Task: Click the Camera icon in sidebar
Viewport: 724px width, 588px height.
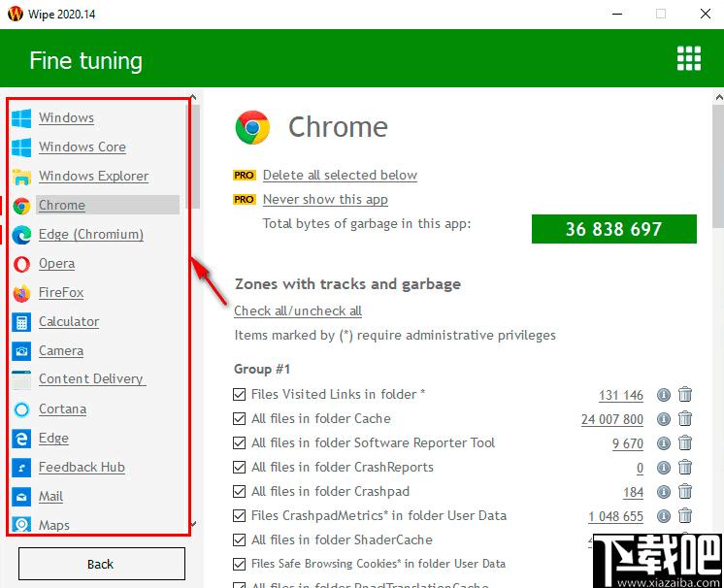Action: [x=21, y=351]
